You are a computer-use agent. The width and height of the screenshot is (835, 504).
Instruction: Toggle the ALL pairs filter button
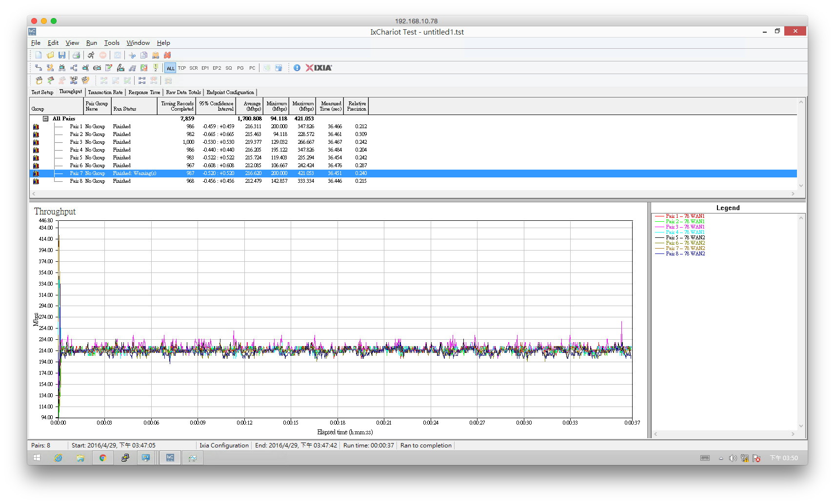[x=170, y=68]
